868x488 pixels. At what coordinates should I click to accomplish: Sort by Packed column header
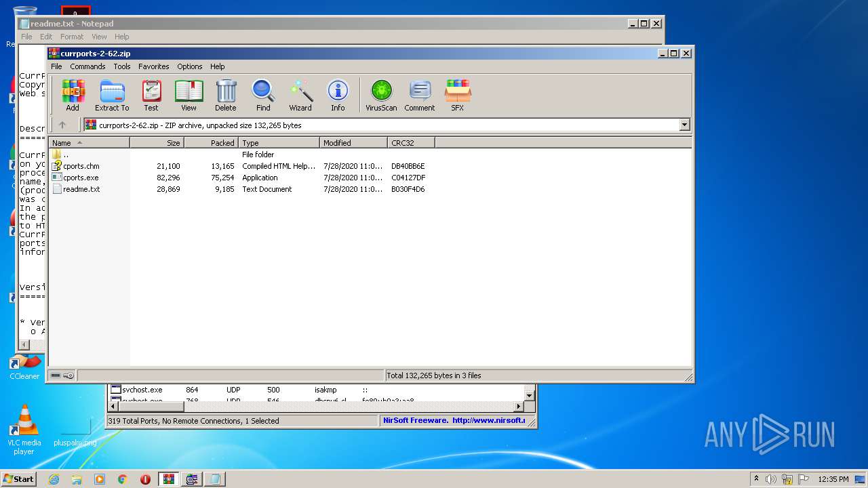tap(211, 143)
